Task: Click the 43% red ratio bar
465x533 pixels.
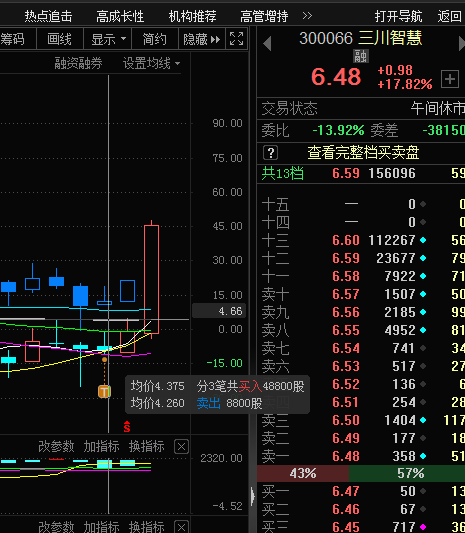Action: [x=303, y=473]
